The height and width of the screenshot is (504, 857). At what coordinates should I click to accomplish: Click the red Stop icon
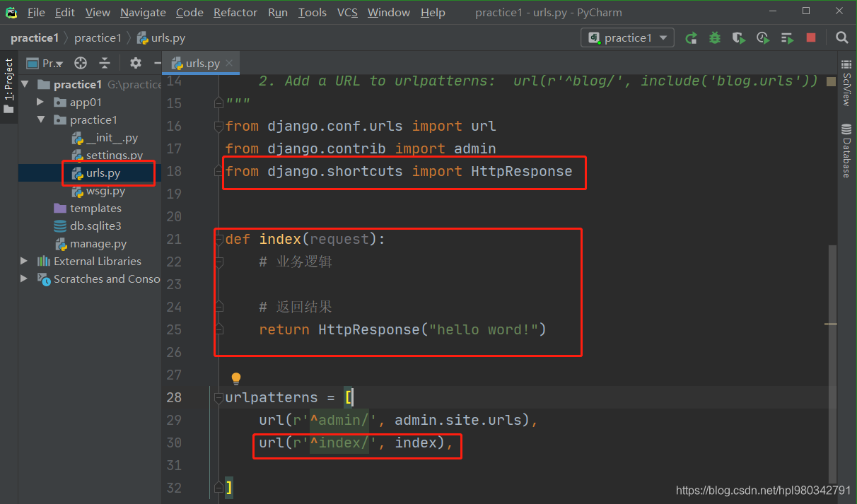coord(811,38)
